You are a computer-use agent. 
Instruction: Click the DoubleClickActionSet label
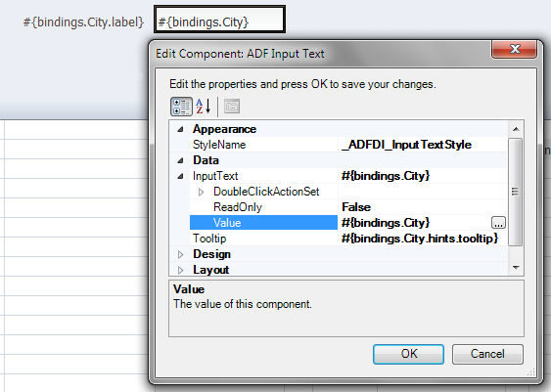coord(266,192)
